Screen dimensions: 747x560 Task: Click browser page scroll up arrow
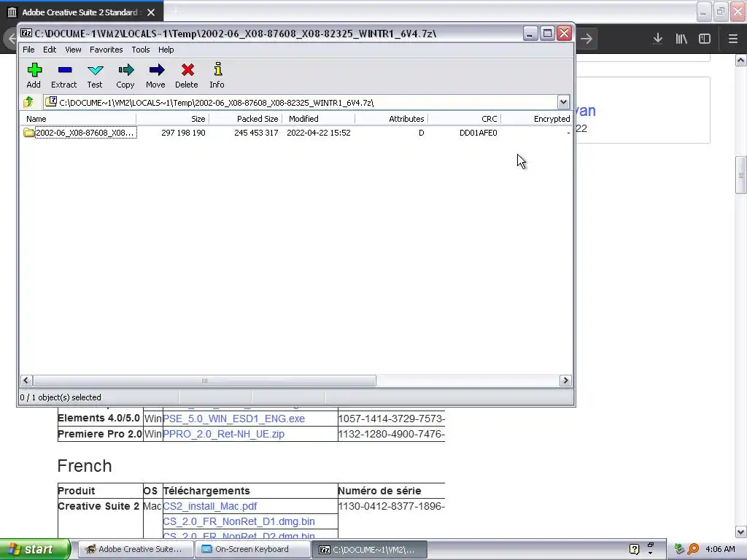point(740,60)
